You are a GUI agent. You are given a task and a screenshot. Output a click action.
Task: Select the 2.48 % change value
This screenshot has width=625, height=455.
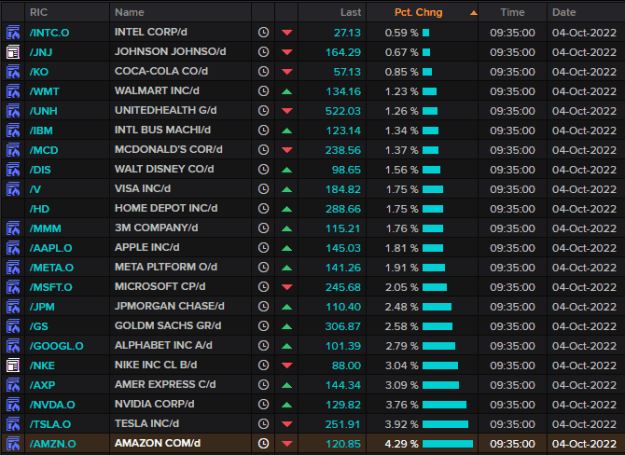402,307
